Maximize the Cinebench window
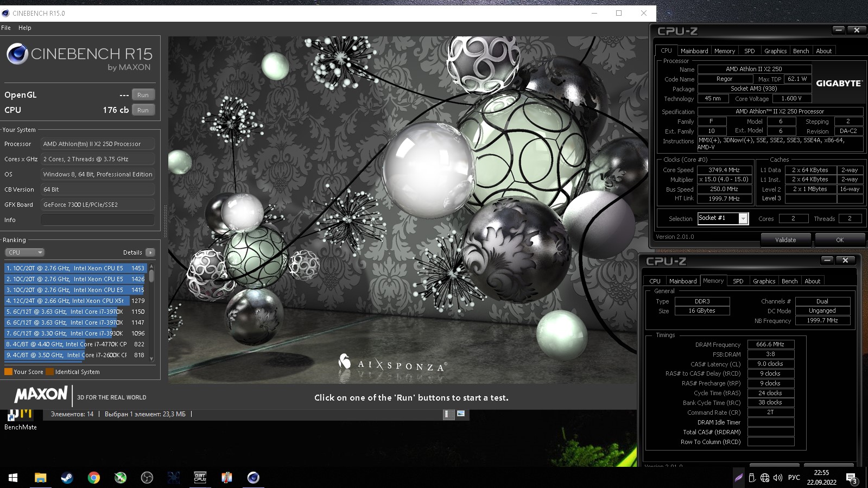This screenshot has width=868, height=488. pos(619,13)
